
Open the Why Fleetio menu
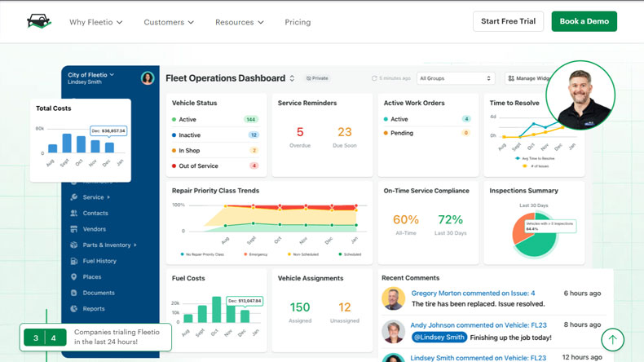tap(95, 22)
